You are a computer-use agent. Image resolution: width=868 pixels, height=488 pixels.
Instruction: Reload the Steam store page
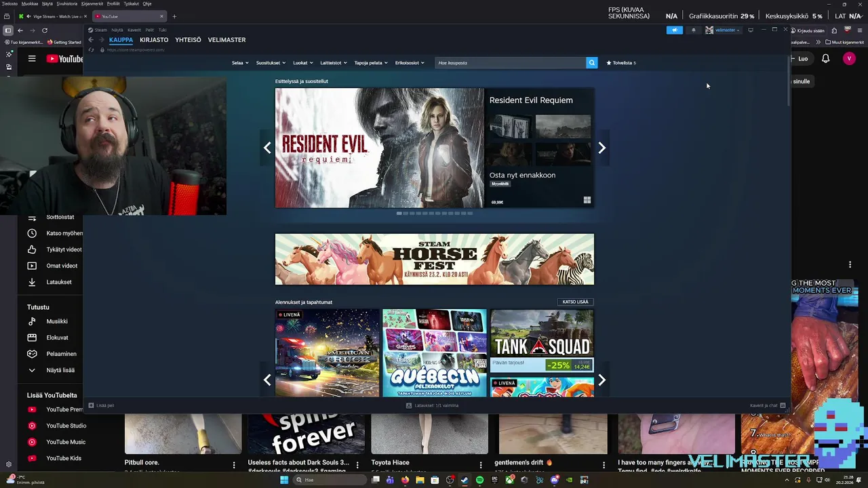[x=92, y=49]
